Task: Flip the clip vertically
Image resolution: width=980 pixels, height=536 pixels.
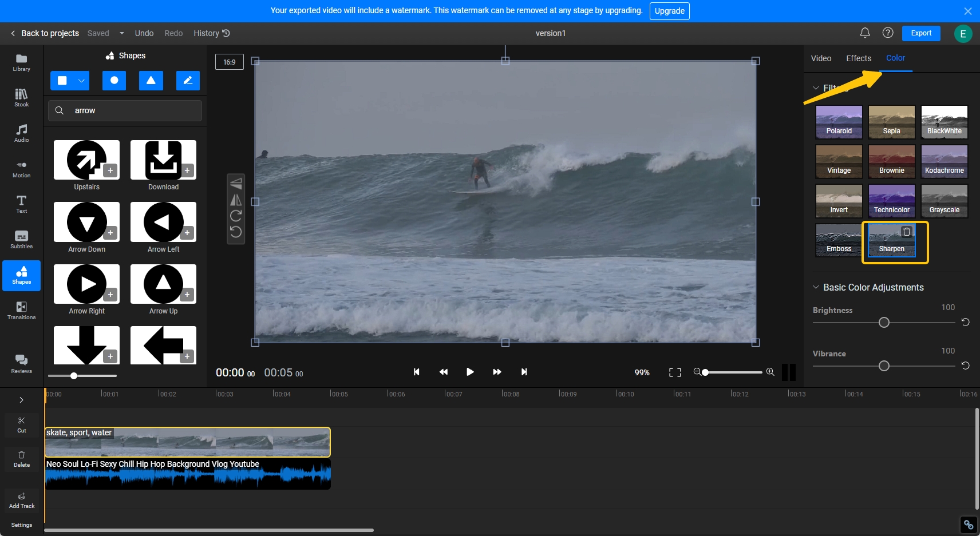Action: point(236,184)
